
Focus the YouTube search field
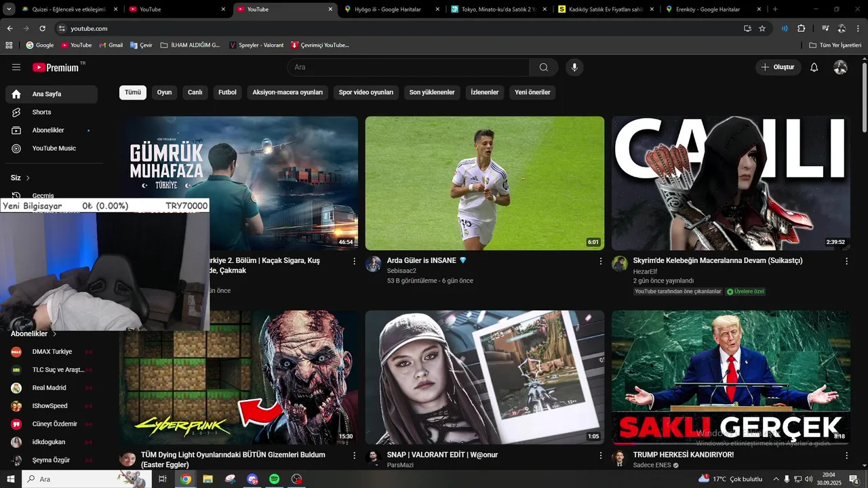pyautogui.click(x=408, y=67)
